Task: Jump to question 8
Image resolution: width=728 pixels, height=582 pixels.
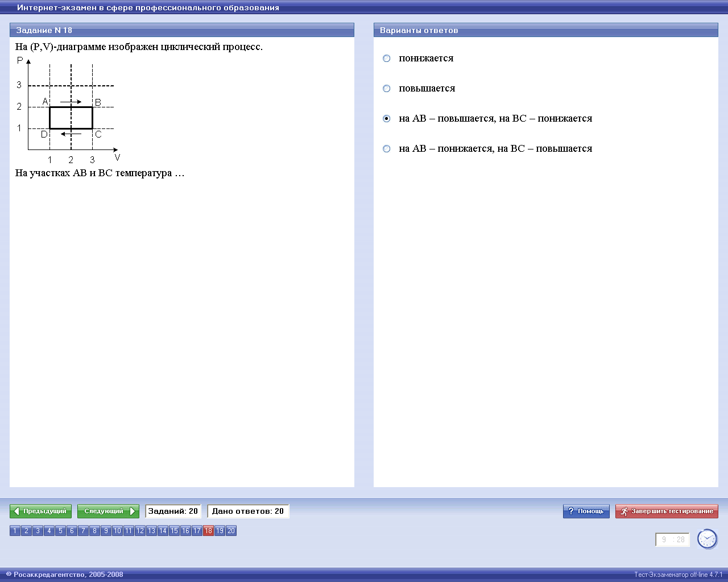Action: [x=94, y=531]
